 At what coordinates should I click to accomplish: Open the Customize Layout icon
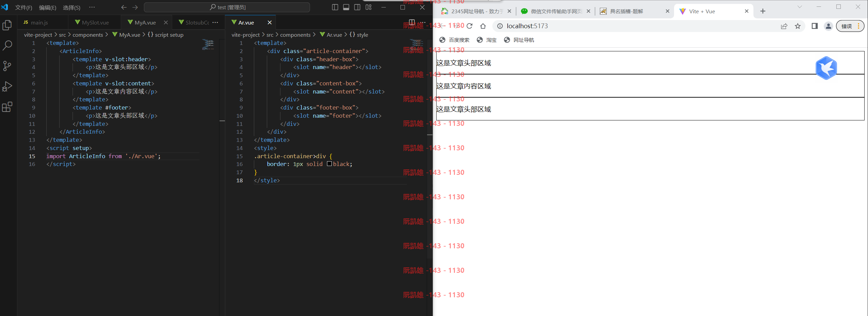click(x=369, y=7)
